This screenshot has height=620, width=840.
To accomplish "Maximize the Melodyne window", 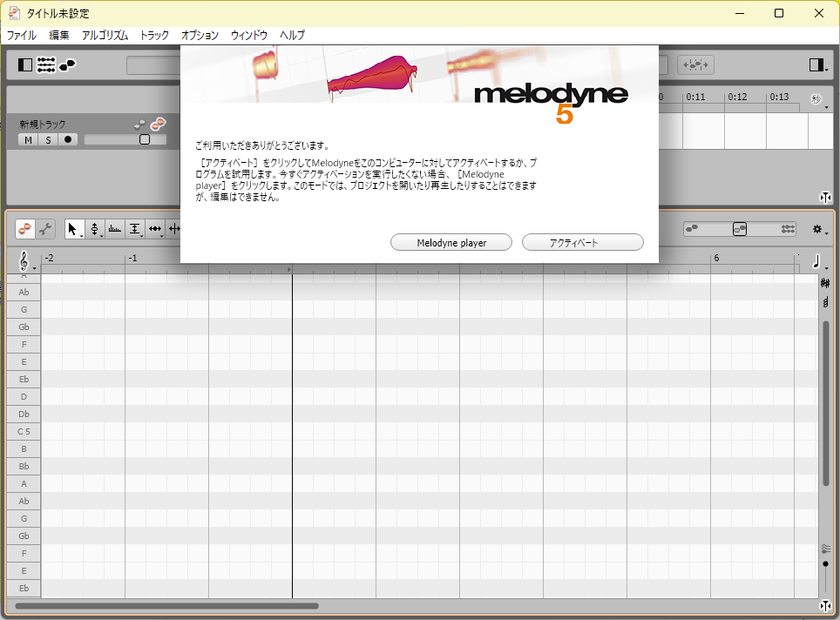I will point(779,13).
